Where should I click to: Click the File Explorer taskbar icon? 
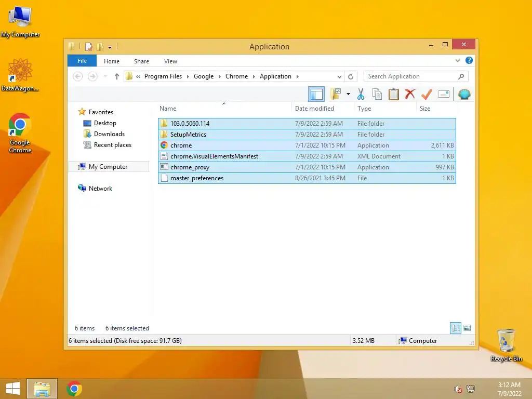point(42,389)
